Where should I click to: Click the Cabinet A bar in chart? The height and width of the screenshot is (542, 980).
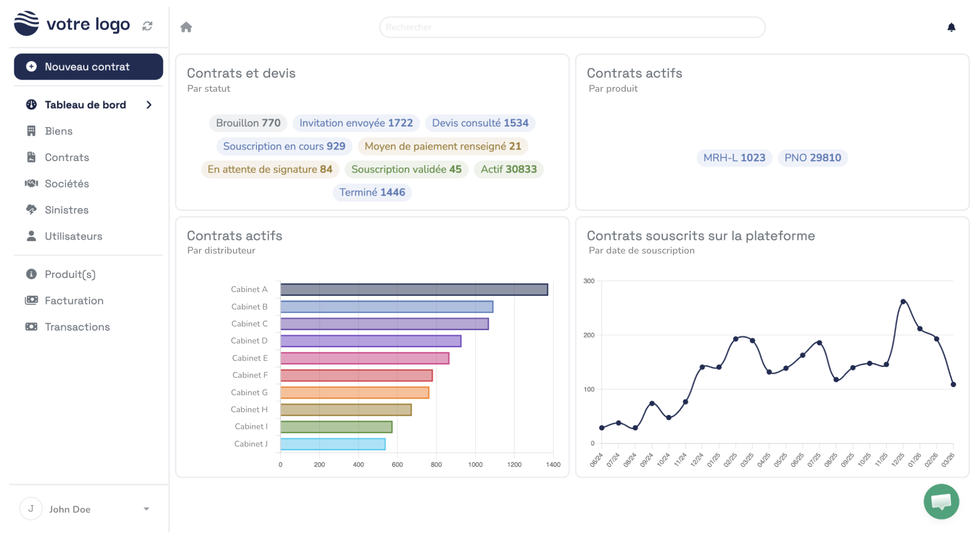point(414,289)
